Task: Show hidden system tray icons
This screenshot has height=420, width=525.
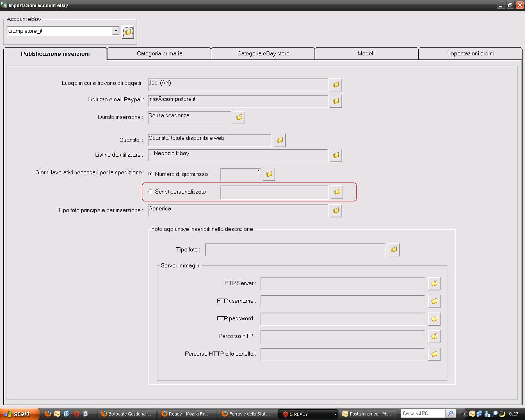Action: pos(465,414)
